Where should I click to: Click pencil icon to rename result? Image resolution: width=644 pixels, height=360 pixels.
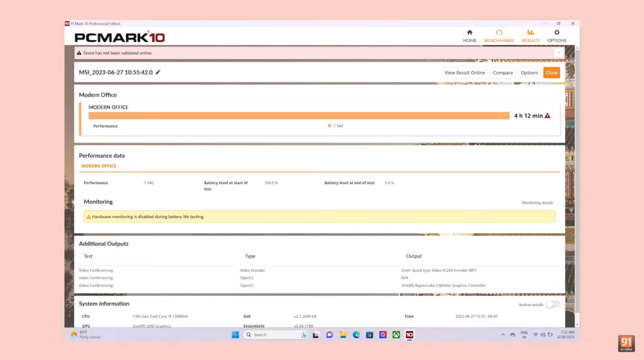click(x=158, y=72)
